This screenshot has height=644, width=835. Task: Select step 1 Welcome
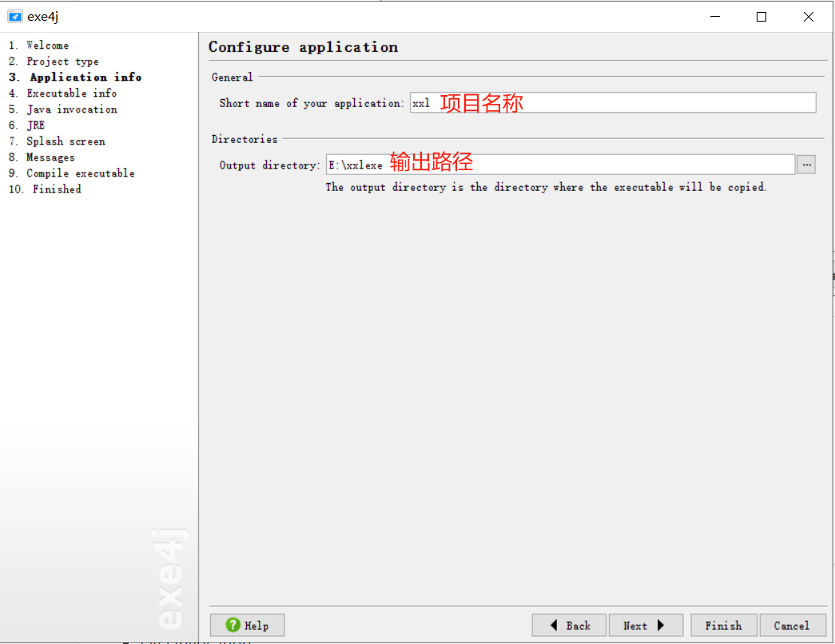pos(39,46)
